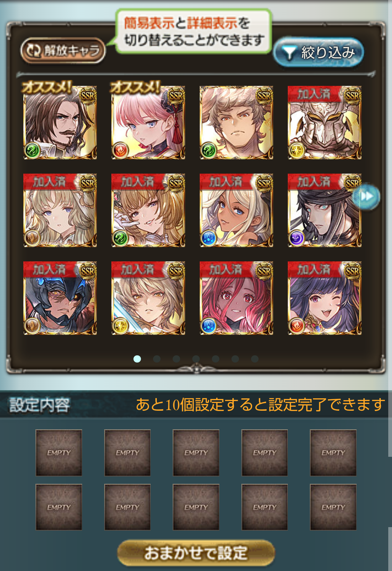Jump to second page indicator dot
The height and width of the screenshot is (571, 392).
[157, 359]
